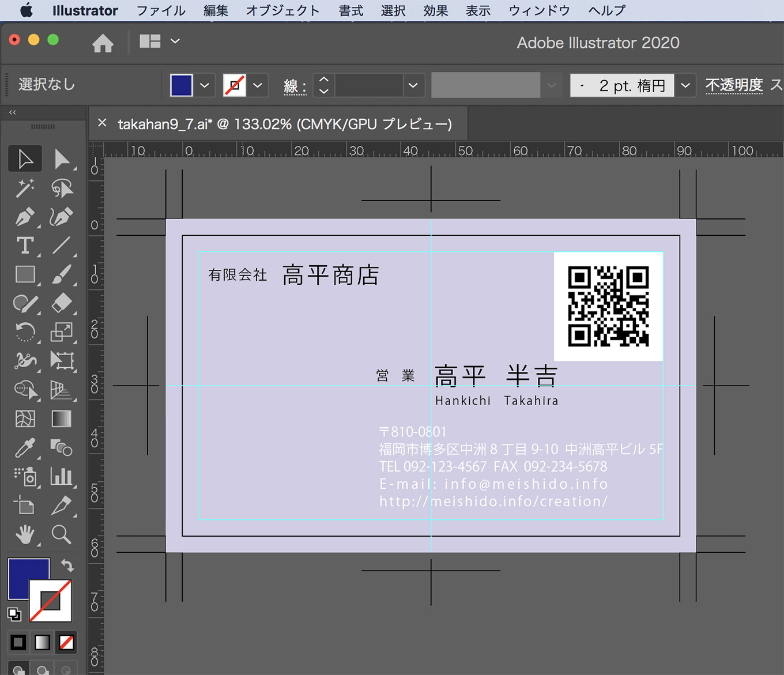Viewport: 784px width, 675px height.
Task: Select the Perspective Grid tool
Action: point(62,390)
